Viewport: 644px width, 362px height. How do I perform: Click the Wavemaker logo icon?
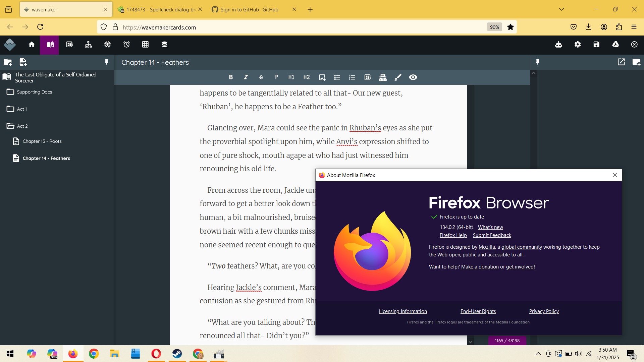(x=10, y=45)
